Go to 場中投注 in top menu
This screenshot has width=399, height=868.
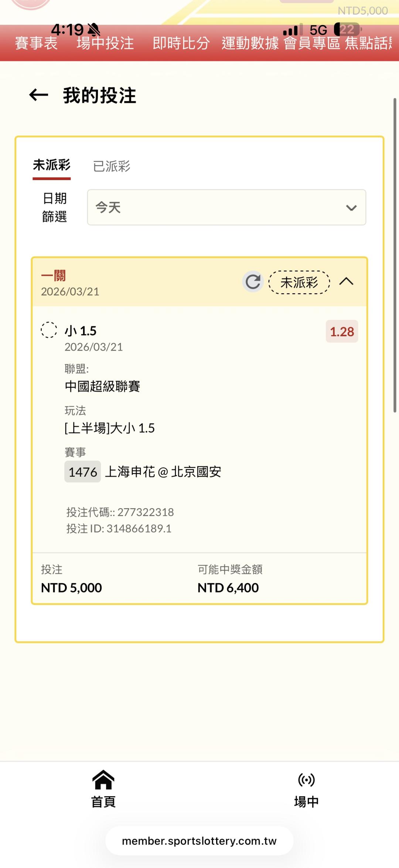click(x=105, y=44)
